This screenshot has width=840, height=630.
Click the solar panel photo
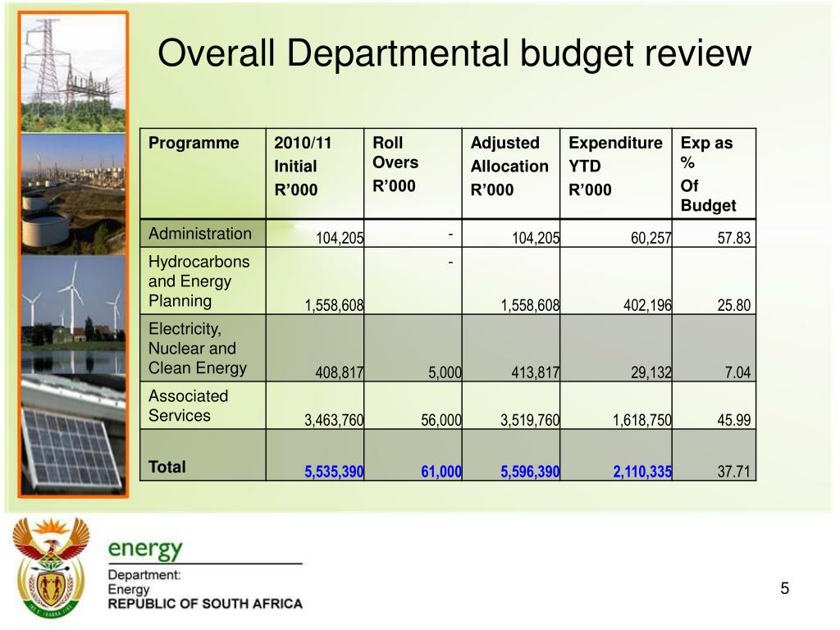coord(73,435)
